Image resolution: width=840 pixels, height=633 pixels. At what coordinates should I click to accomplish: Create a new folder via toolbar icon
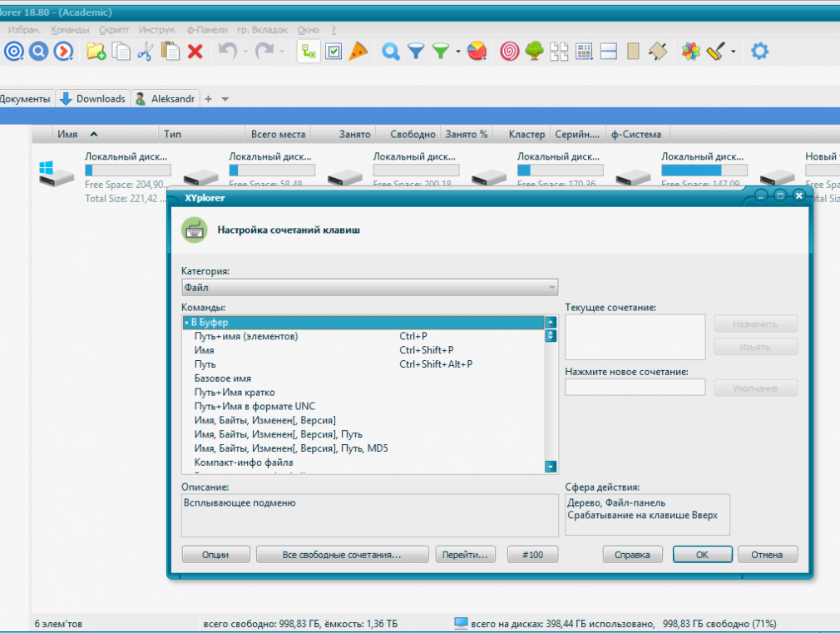pyautogui.click(x=96, y=52)
